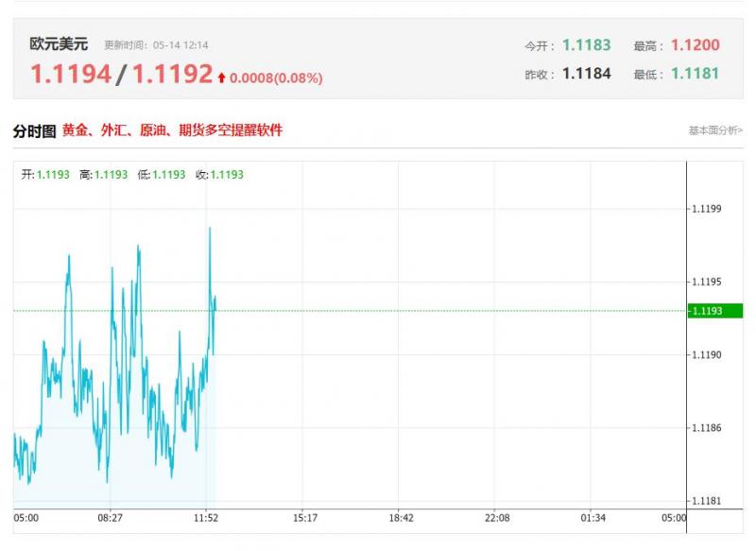Click the bid price 1.1194

coord(71,75)
